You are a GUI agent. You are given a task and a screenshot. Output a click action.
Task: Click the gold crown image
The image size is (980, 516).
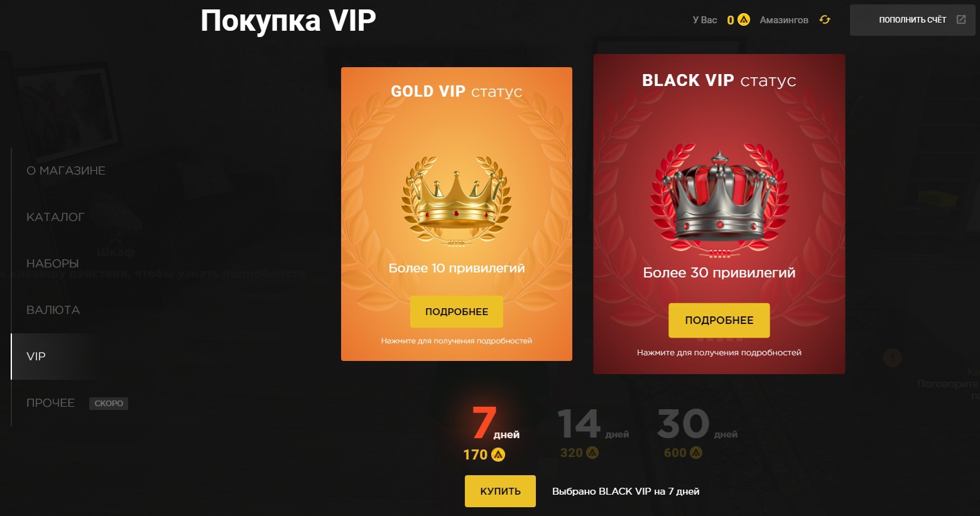coord(457,201)
